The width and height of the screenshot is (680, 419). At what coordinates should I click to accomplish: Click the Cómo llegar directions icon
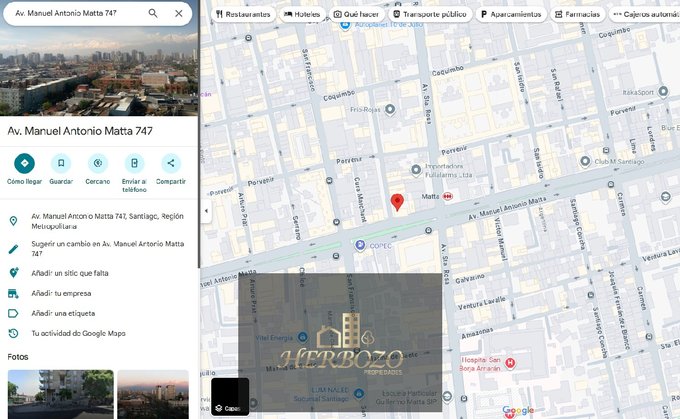click(x=24, y=163)
